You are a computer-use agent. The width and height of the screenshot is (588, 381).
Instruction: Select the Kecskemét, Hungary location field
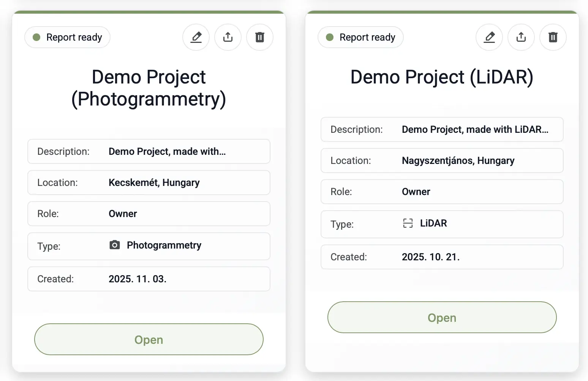tap(154, 183)
